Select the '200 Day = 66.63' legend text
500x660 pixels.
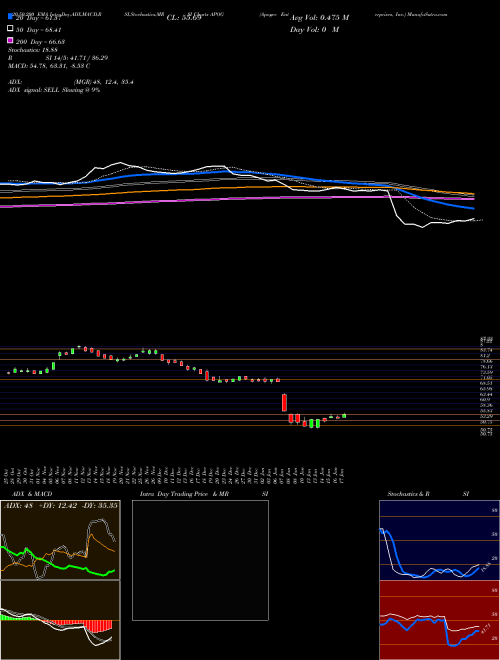[x=40, y=42]
